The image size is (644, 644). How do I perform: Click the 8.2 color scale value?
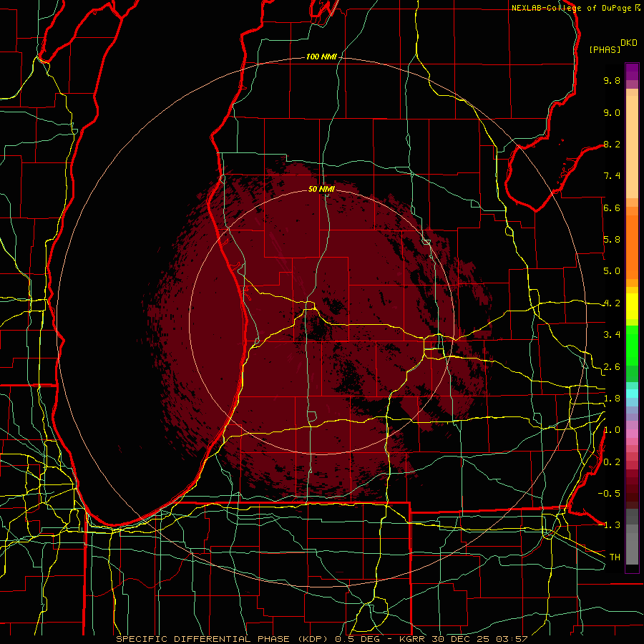click(x=612, y=144)
